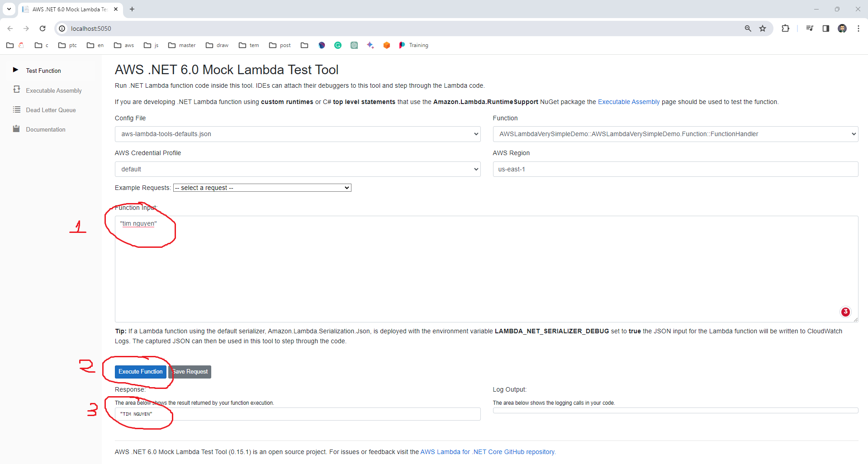This screenshot has width=868, height=464.
Task: Open the AWS Lambda for .NET Core GitHub repository link
Action: (488, 452)
